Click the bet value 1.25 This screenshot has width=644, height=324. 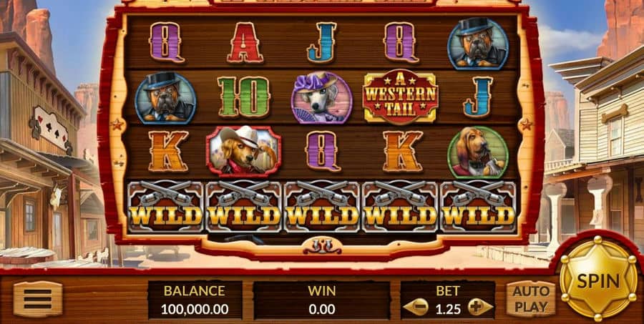tap(448, 309)
